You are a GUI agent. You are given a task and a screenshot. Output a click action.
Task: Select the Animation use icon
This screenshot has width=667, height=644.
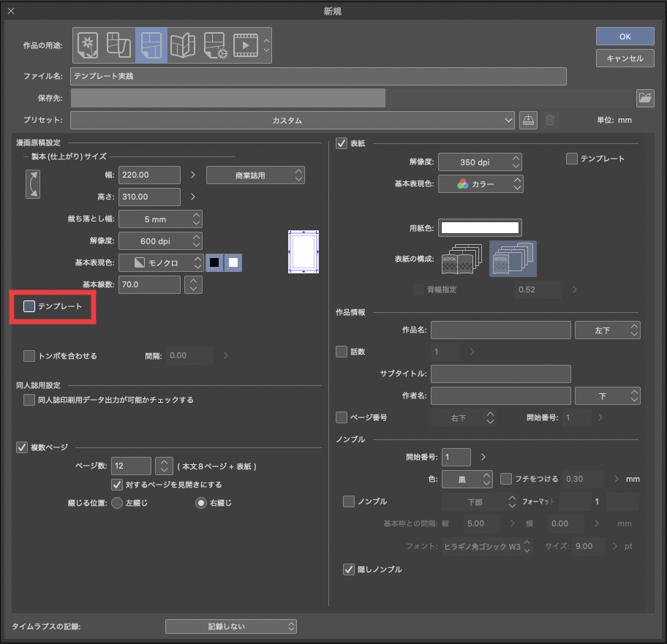coord(246,45)
